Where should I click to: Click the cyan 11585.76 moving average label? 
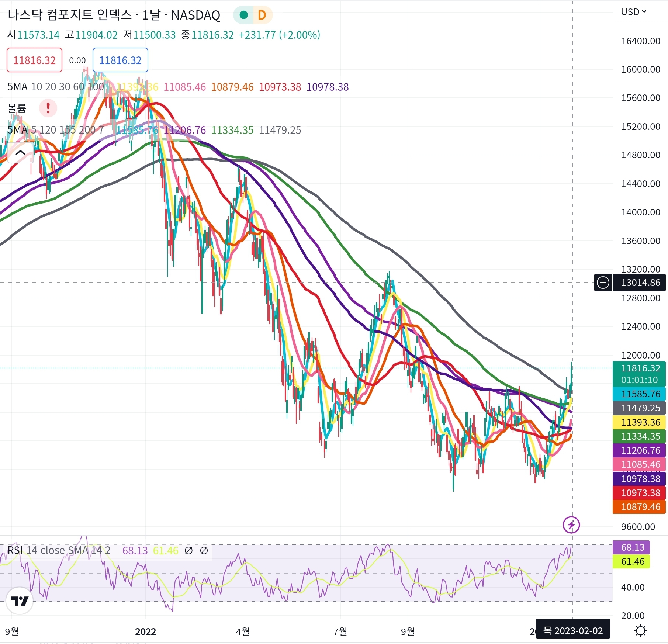pos(639,394)
